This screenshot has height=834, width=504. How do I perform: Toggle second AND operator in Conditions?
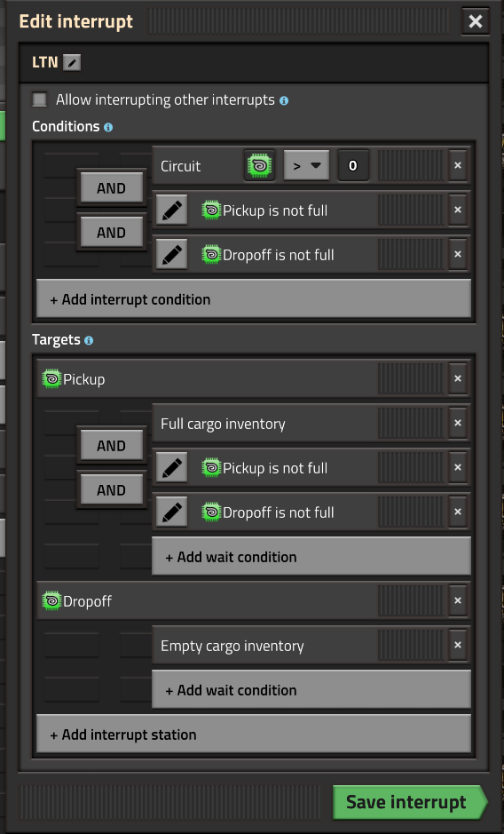111,233
